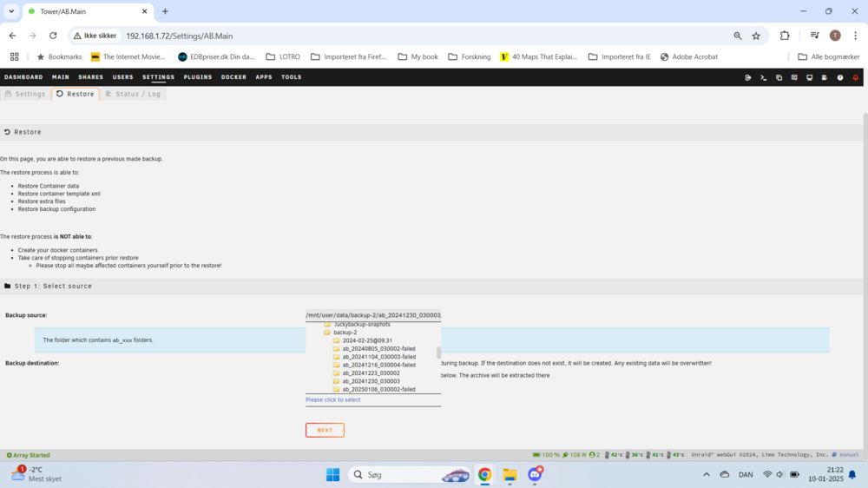Screen dimensions: 868x488
Task: Click the Please click to select link
Action: pyautogui.click(x=332, y=399)
